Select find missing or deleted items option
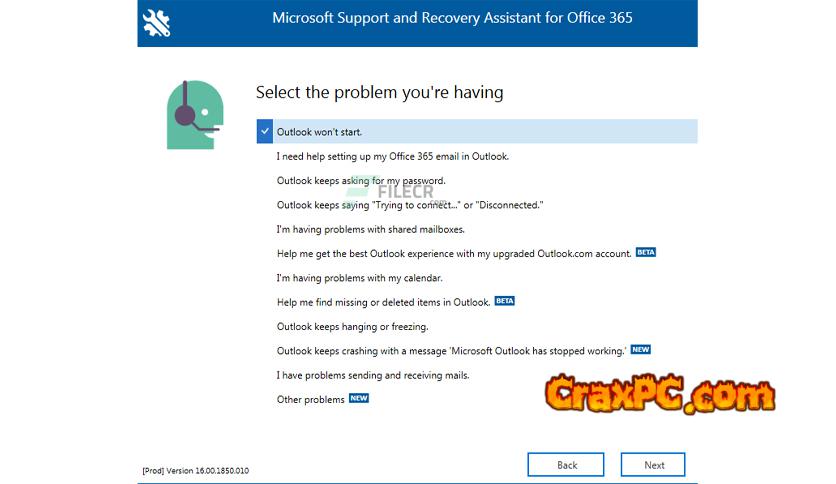Image resolution: width=836 pixels, height=484 pixels. [383, 302]
